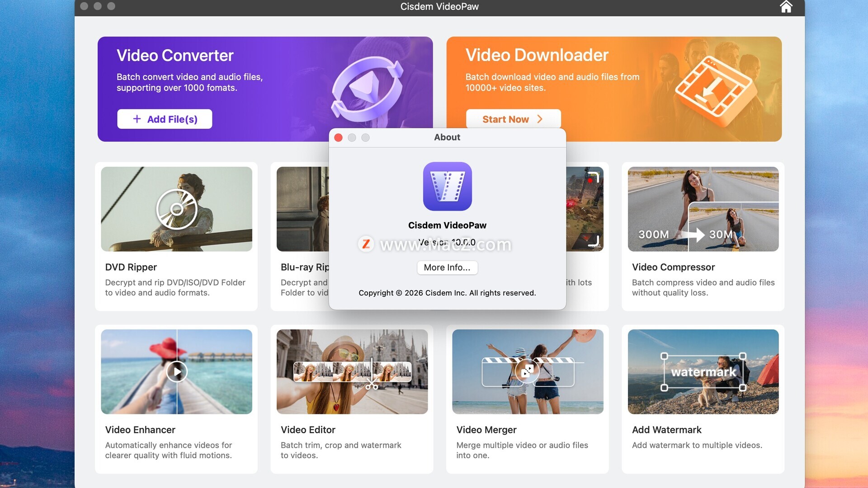Image resolution: width=868 pixels, height=488 pixels.
Task: Click the Video Converter circular arrows icon
Action: coord(367,89)
